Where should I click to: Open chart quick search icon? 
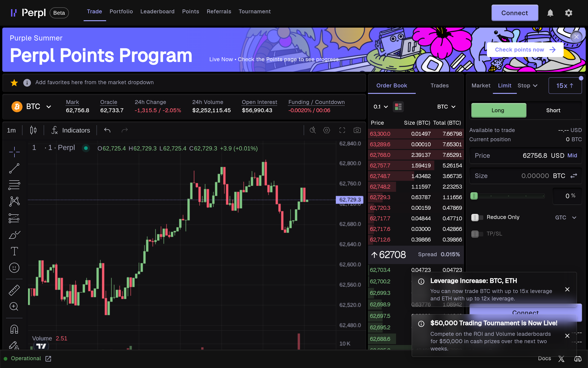(313, 130)
